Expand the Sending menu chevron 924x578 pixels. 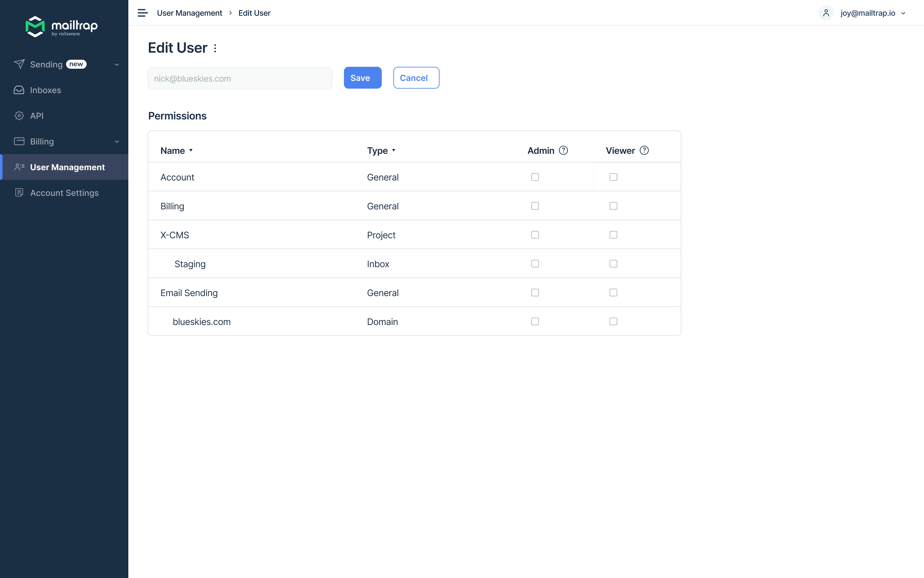(x=117, y=65)
